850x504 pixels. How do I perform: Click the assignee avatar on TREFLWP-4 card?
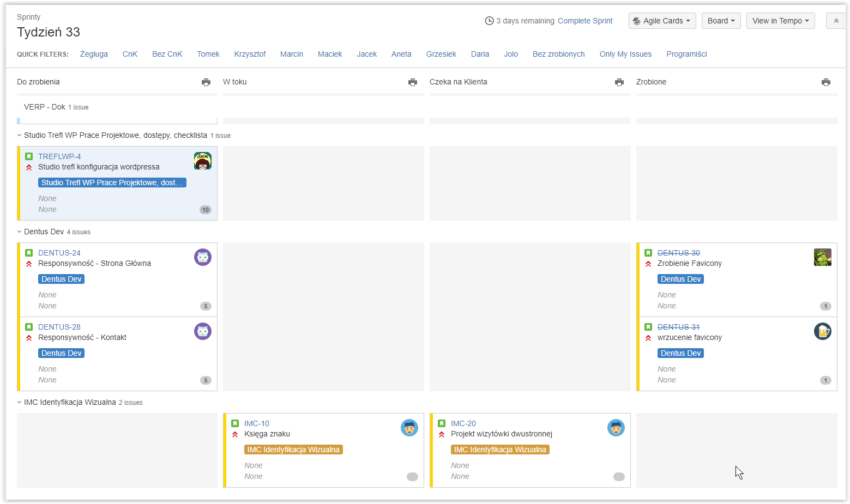coord(203,161)
